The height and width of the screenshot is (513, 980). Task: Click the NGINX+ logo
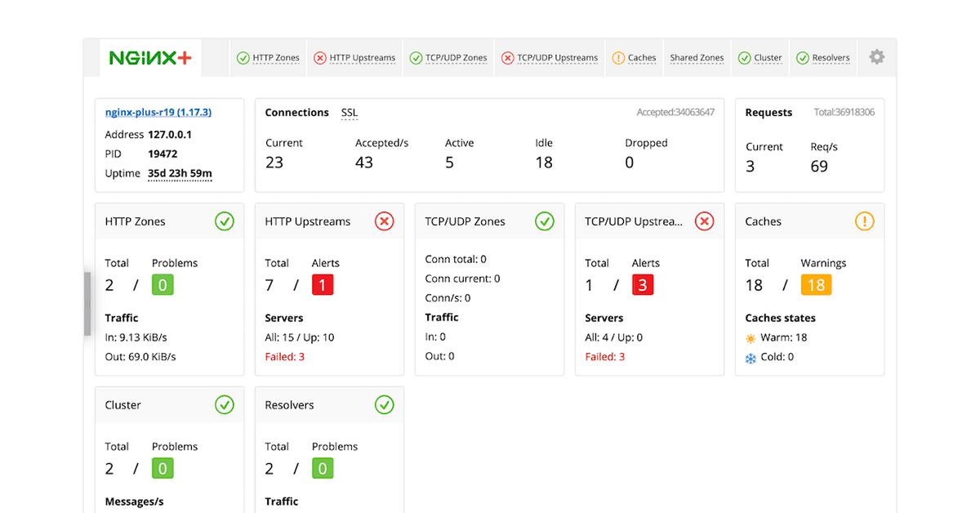(149, 57)
